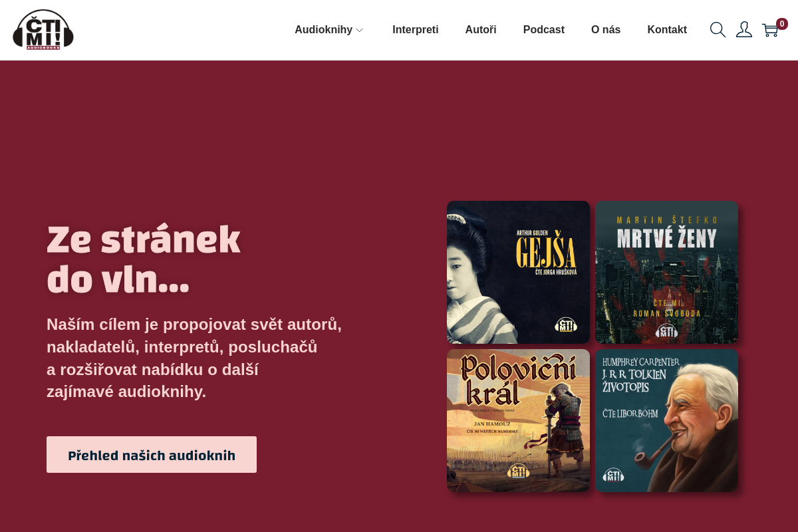Screen dimensions: 798x532
Task: Open the user account icon
Action: [744, 30]
